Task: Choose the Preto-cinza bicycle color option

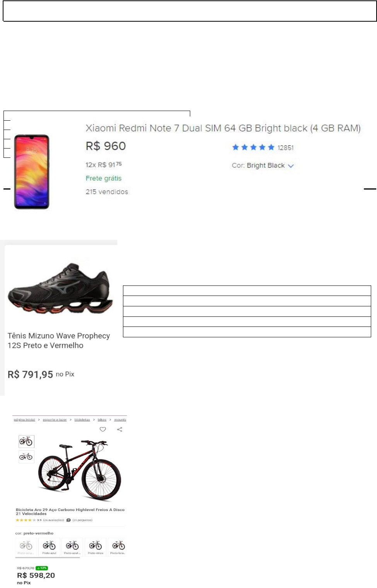Action: coord(96,546)
